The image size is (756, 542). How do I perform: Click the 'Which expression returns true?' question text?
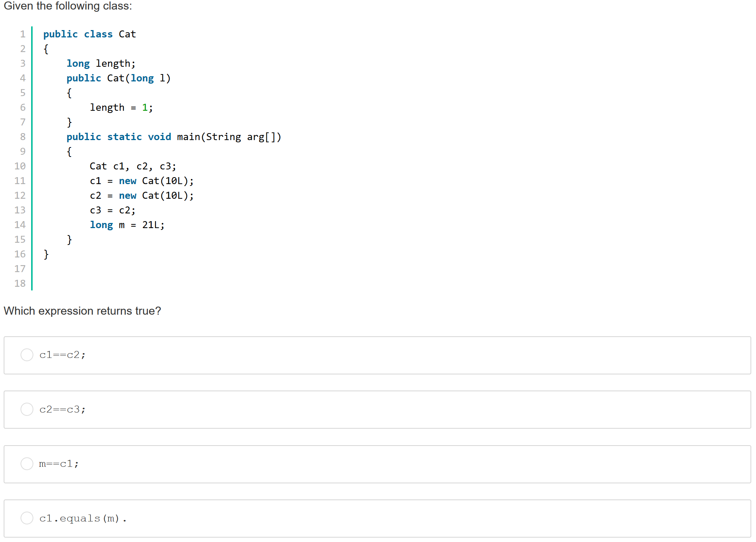coord(82,311)
